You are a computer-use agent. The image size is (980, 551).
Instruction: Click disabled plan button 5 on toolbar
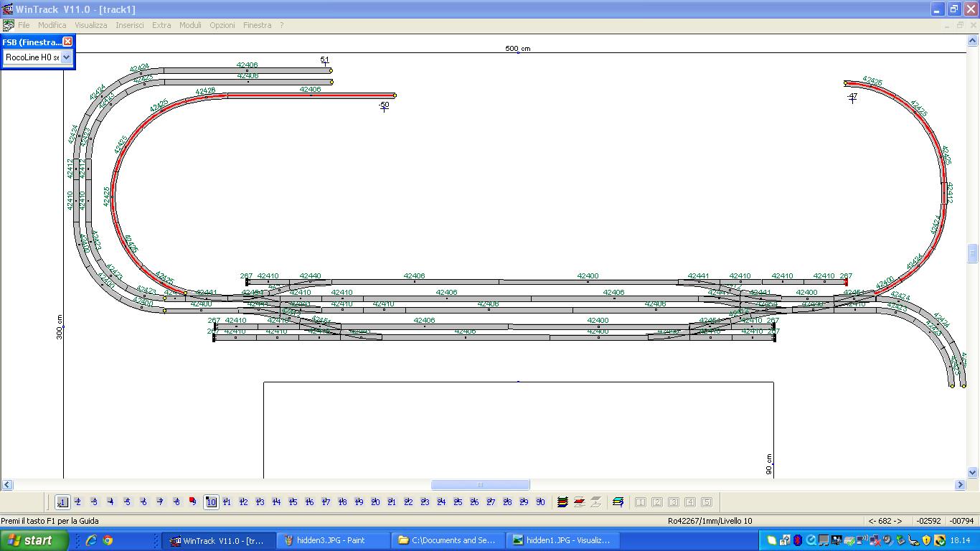coord(707,502)
